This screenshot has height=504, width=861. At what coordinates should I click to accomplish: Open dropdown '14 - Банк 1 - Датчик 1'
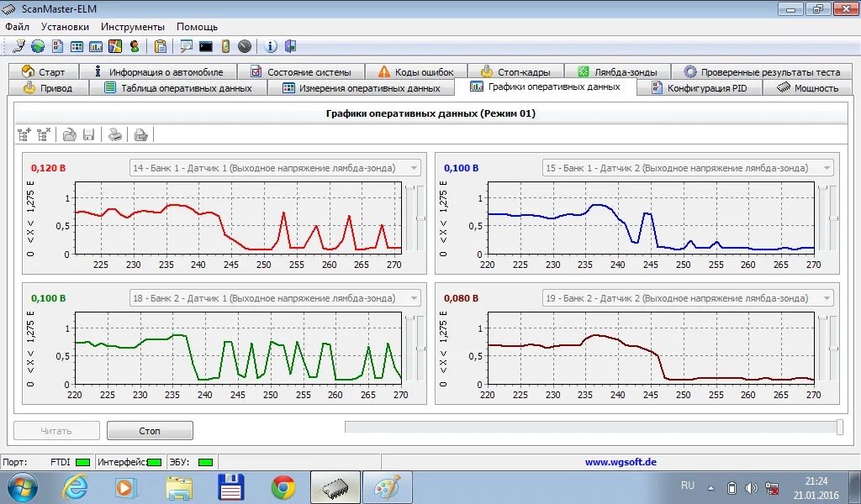click(275, 168)
